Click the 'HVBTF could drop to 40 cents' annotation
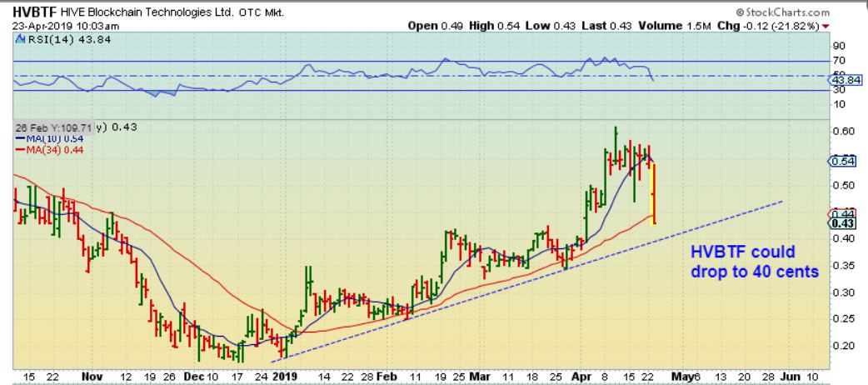 coord(755,262)
